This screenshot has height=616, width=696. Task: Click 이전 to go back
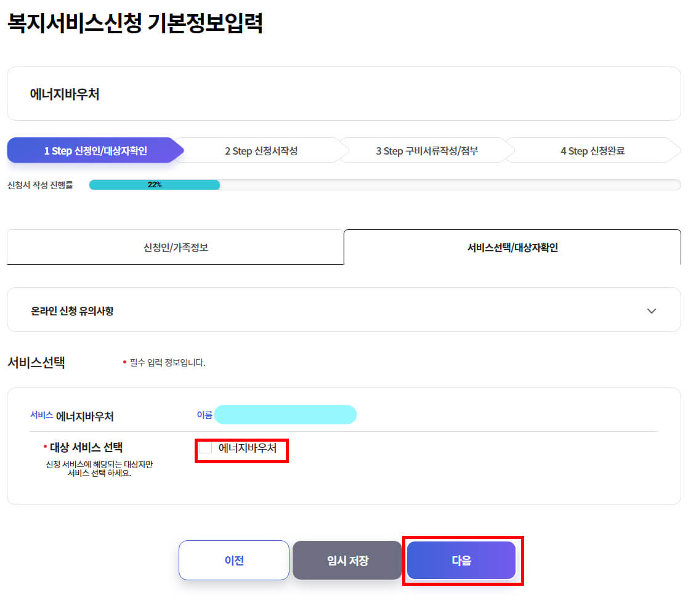tap(234, 560)
